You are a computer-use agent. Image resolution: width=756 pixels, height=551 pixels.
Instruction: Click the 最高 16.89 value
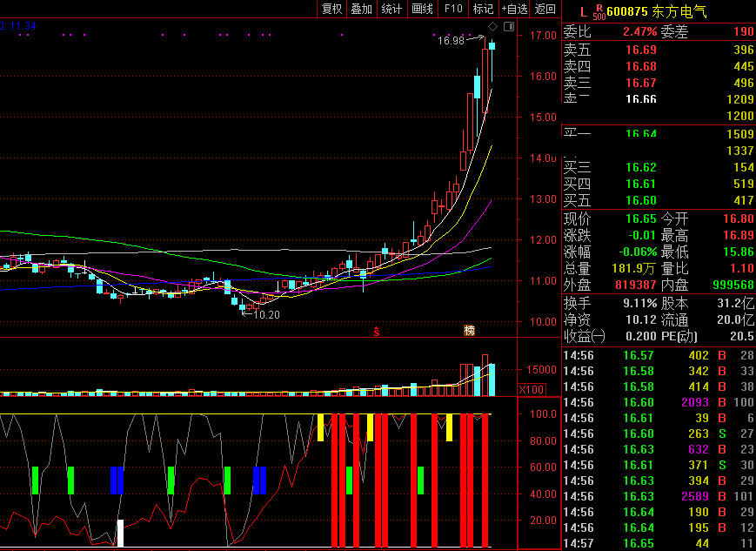coord(738,235)
